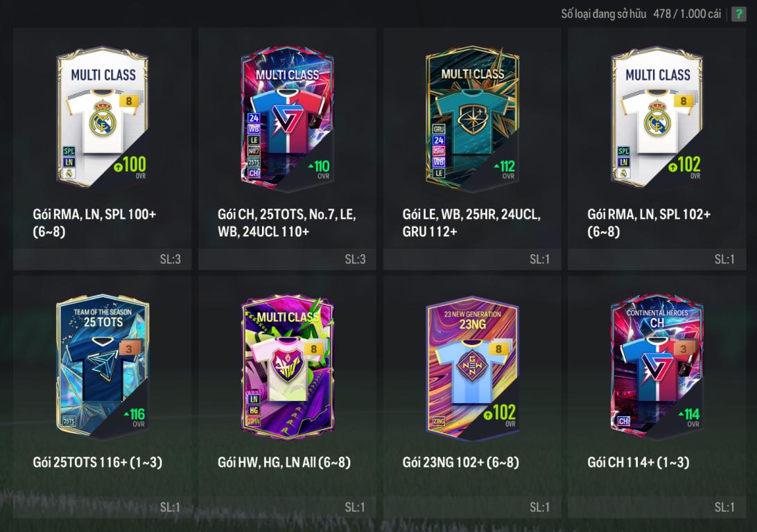
Task: Open the 23NG New Generation pack card
Action: coord(472,397)
